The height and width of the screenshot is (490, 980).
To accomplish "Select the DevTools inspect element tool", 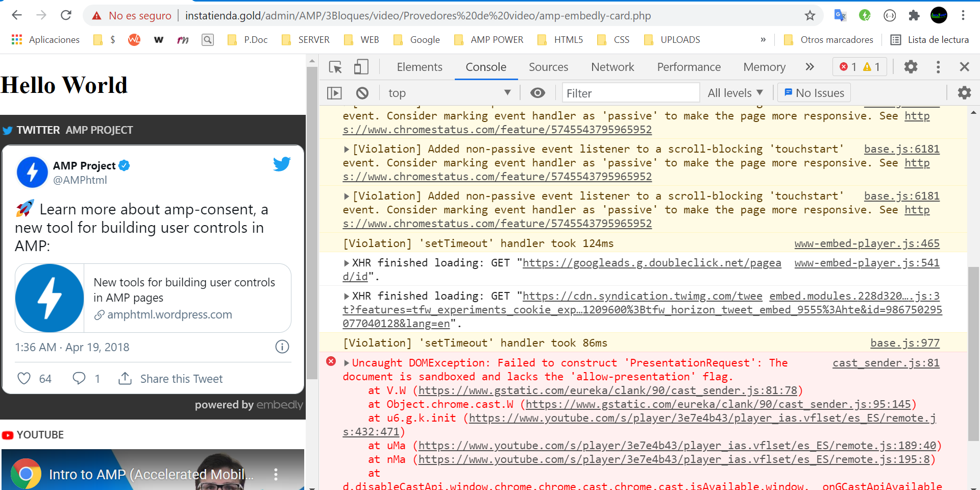I will [x=335, y=67].
